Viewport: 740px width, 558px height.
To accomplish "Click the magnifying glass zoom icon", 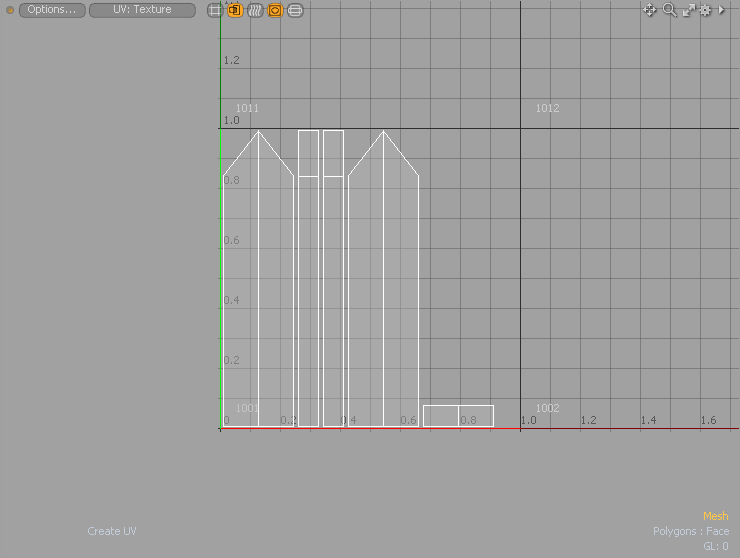I will [670, 10].
